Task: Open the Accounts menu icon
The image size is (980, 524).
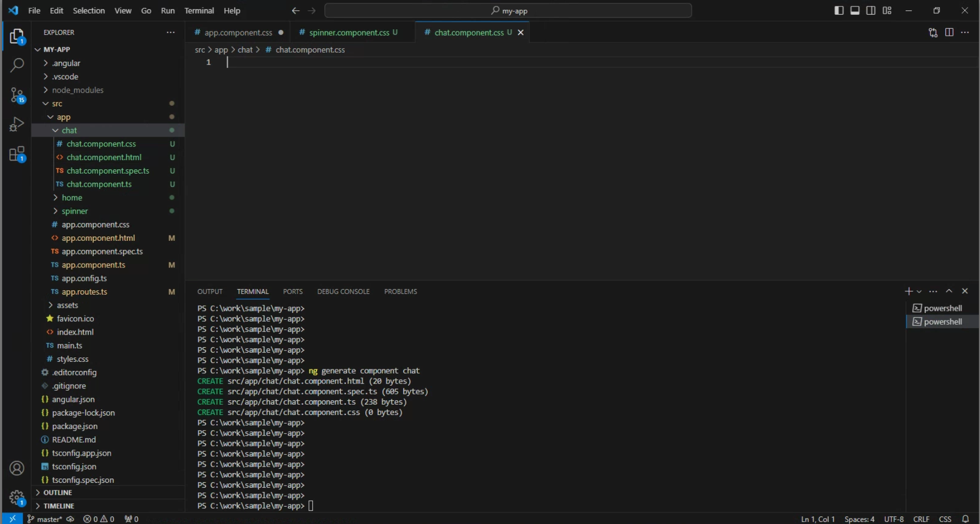Action: pos(17,468)
